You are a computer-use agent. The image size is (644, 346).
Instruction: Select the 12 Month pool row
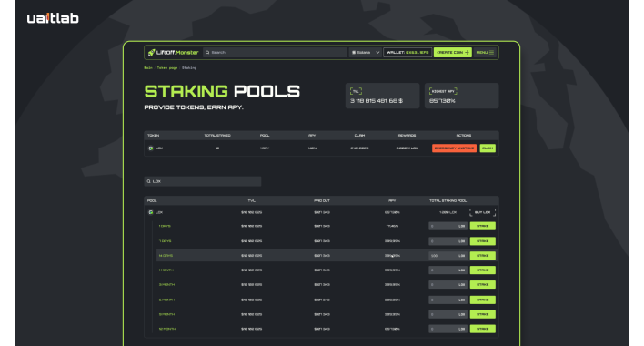[x=327, y=329]
